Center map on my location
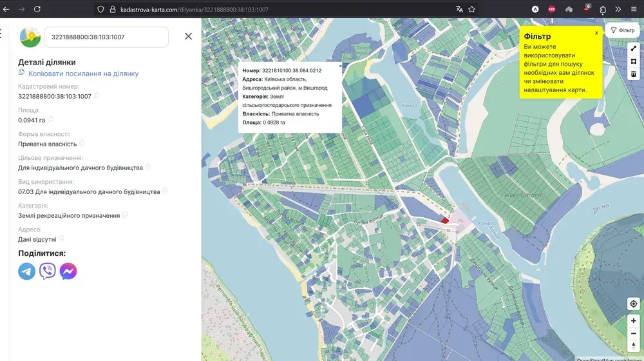644x361 pixels. pos(634,304)
